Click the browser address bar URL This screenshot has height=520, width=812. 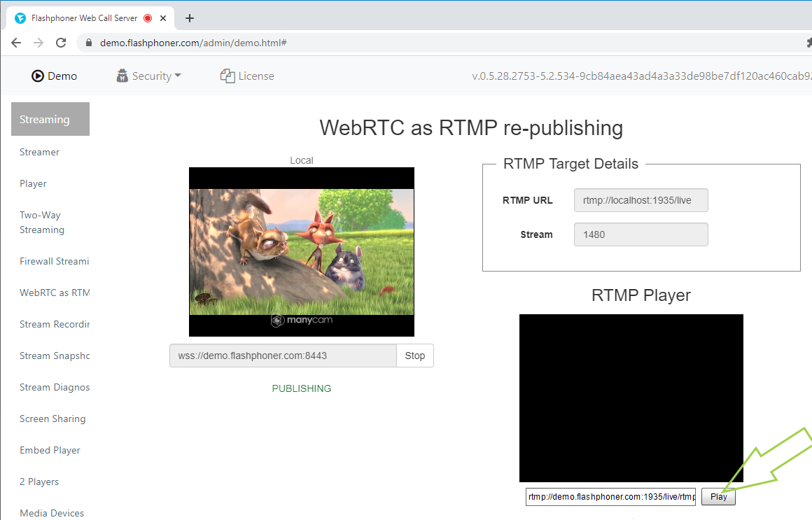[193, 43]
